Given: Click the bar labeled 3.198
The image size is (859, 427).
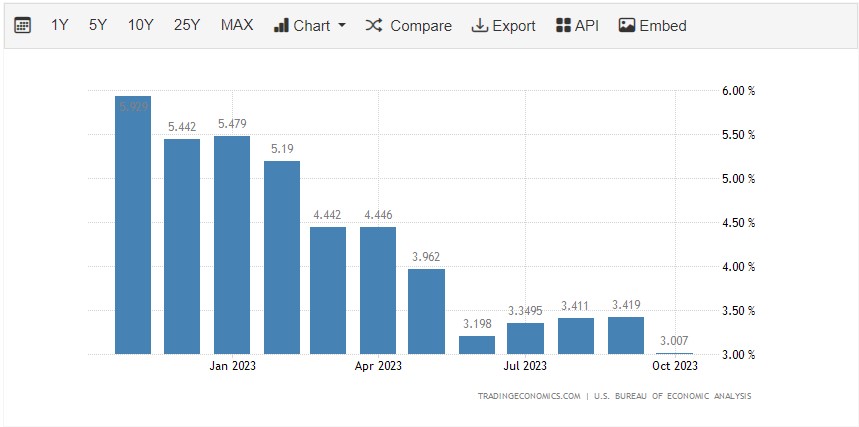Looking at the screenshot, I should coord(477,345).
